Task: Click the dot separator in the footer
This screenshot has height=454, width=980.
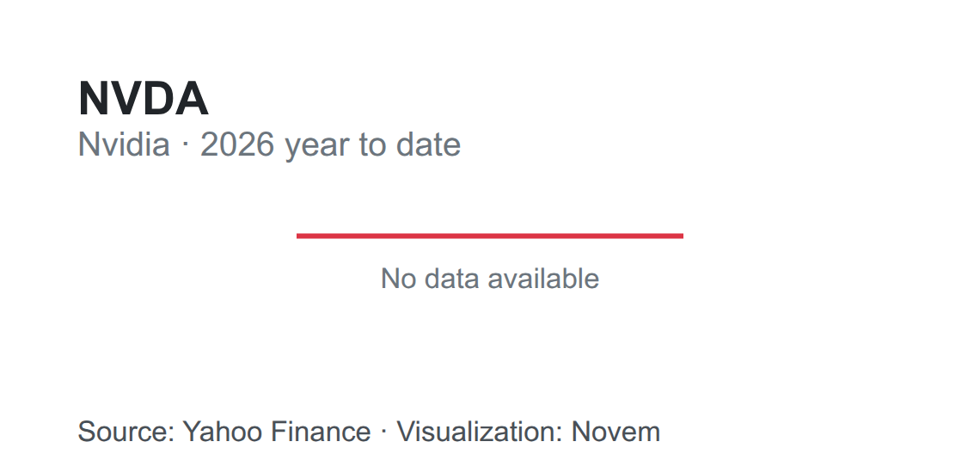Action: [x=383, y=433]
